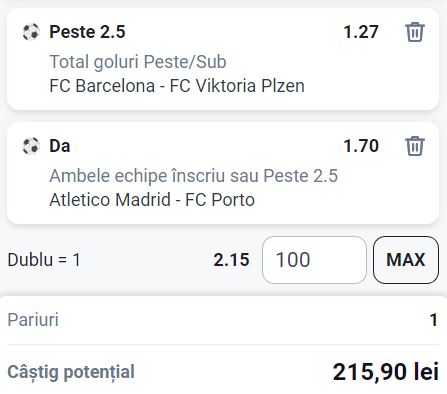Image resolution: width=447 pixels, height=394 pixels.
Task: Click the Pariuri count value 1
Action: click(x=434, y=320)
